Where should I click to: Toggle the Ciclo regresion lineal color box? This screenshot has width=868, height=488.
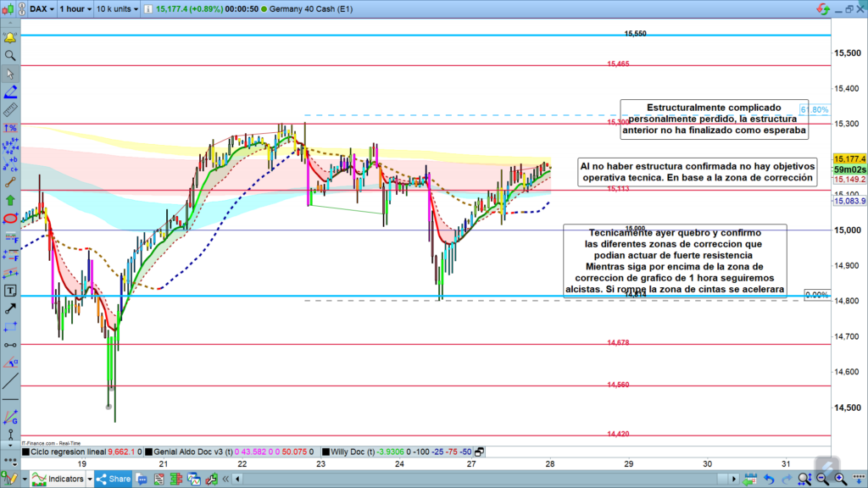[x=25, y=452]
